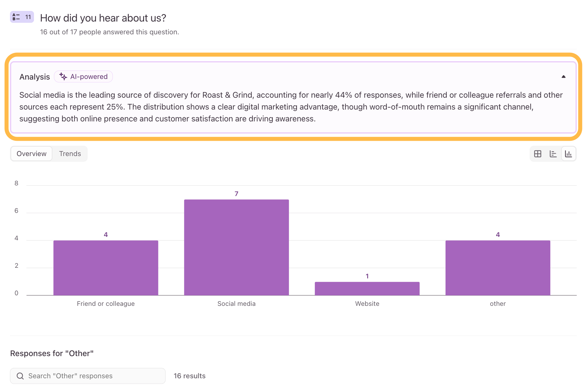Collapse the Analysis panel arrow
This screenshot has width=588, height=387.
pos(563,77)
